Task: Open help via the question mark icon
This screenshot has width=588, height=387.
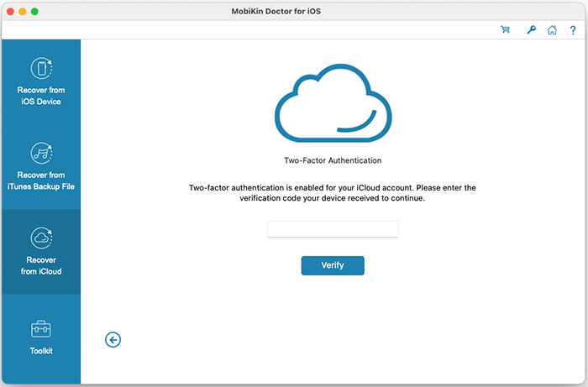Action: coord(573,30)
